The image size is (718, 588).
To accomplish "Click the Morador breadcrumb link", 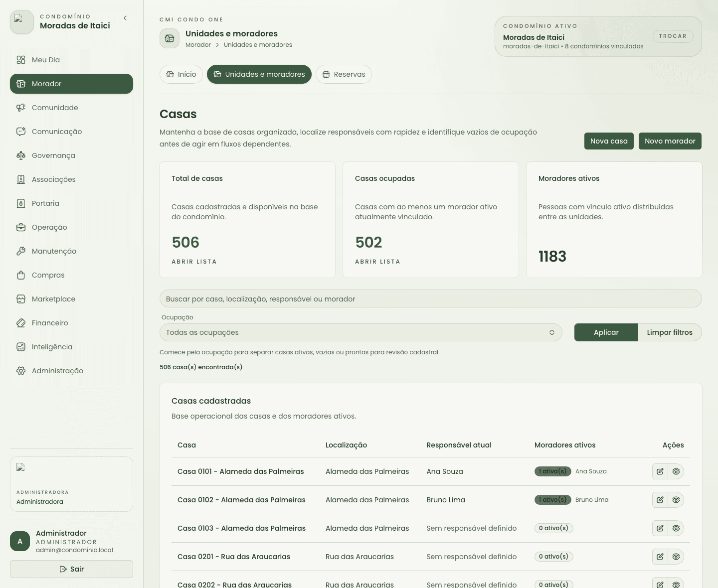I will (198, 45).
